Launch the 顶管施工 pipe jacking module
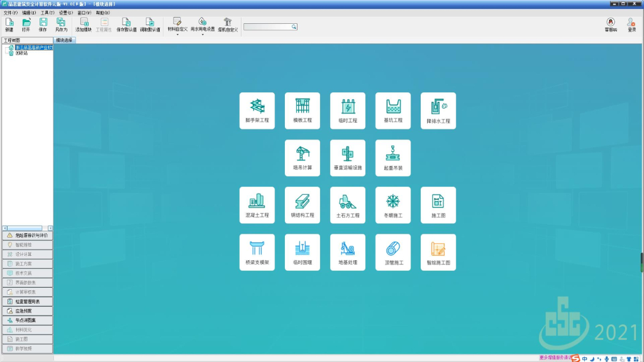The height and width of the screenshot is (362, 644). [x=392, y=253]
